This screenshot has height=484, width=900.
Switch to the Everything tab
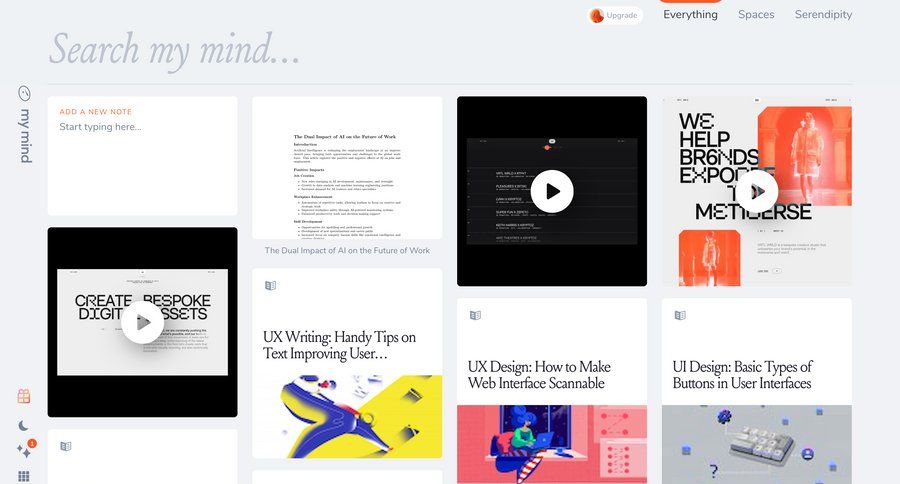pyautogui.click(x=690, y=14)
